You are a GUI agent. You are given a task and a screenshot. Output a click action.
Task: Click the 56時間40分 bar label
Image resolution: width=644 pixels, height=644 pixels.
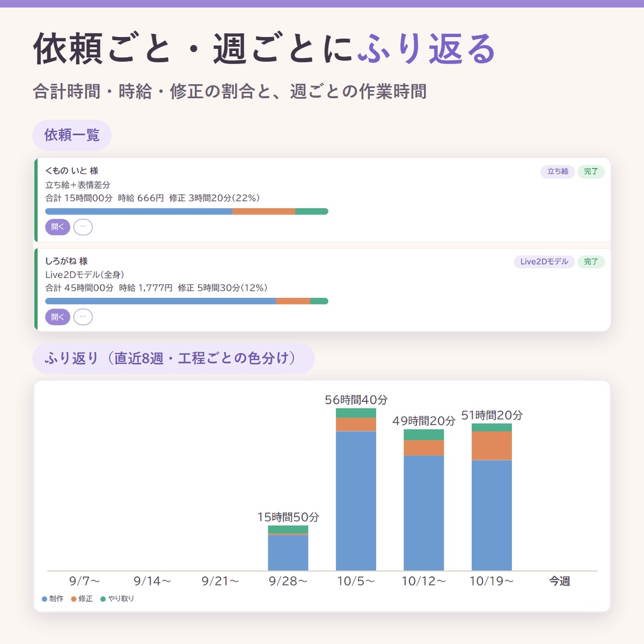click(x=356, y=399)
